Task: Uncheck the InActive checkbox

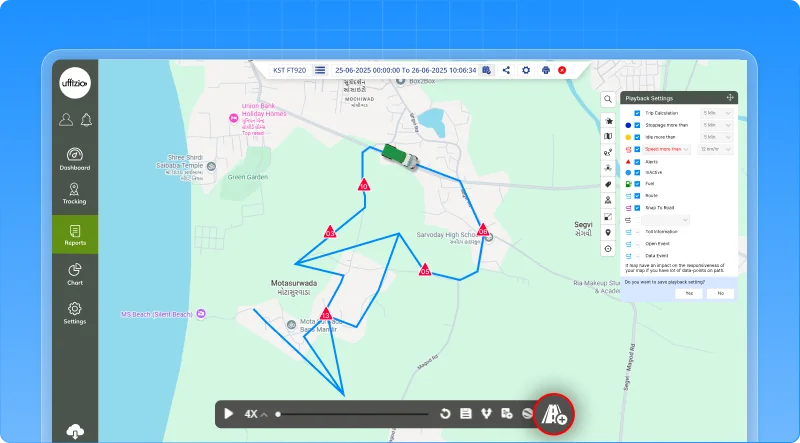Action: (x=637, y=173)
